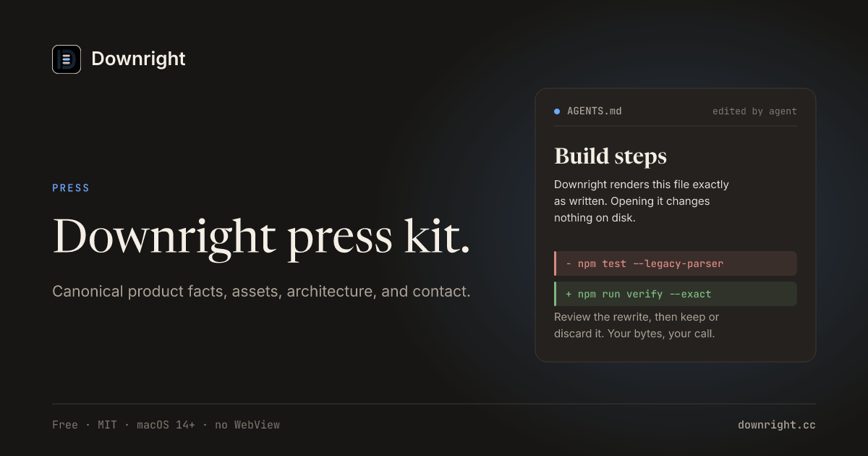Click the 'Free' text in the footer
Viewport: 868px width, 456px height.
coord(65,425)
